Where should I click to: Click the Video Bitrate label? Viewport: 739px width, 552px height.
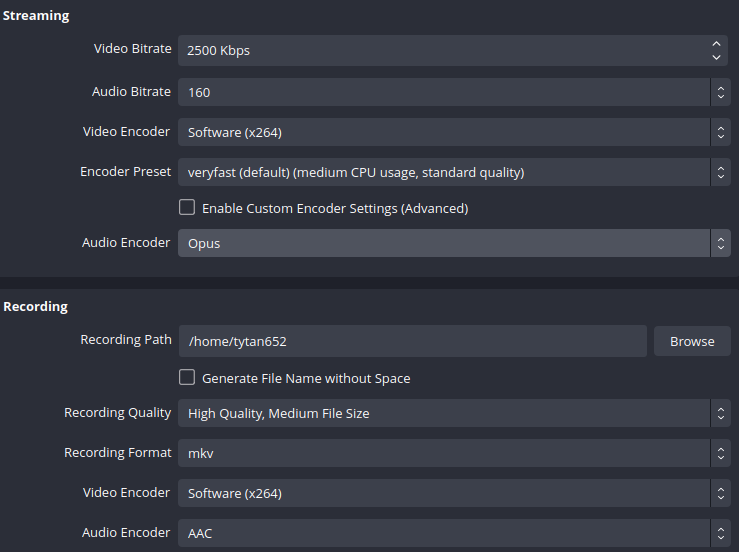[133, 49]
